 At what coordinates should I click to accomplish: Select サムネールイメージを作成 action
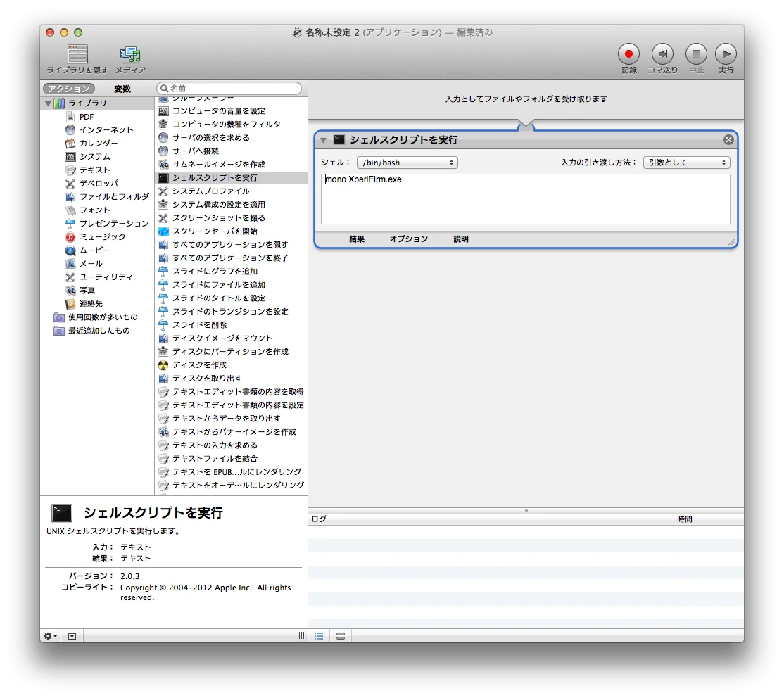pyautogui.click(x=218, y=164)
